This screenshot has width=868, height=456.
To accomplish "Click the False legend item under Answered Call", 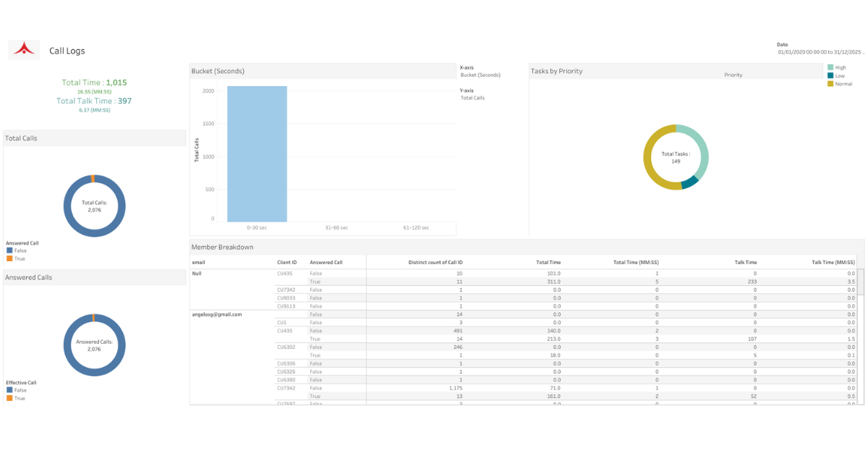I will 17,250.
